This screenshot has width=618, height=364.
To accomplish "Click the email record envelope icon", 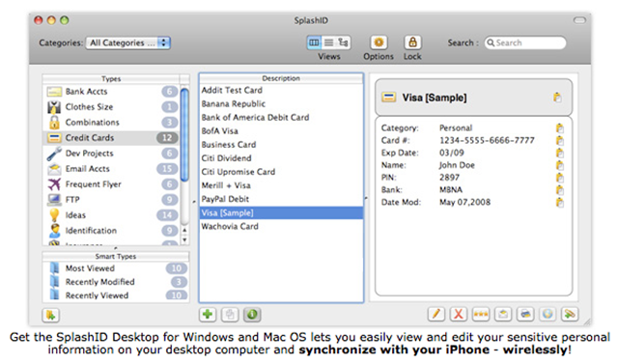I will [503, 314].
